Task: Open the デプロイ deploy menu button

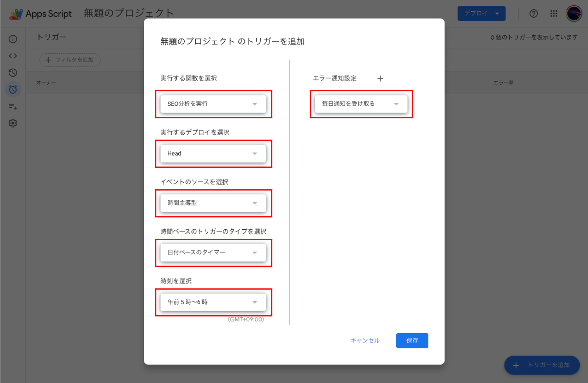Action: tap(481, 14)
